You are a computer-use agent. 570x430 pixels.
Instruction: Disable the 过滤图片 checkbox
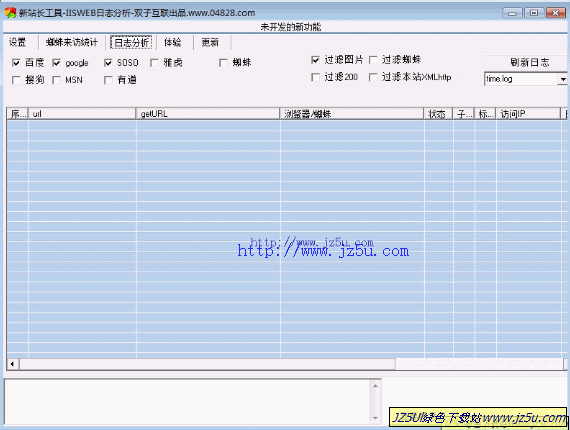pos(316,60)
